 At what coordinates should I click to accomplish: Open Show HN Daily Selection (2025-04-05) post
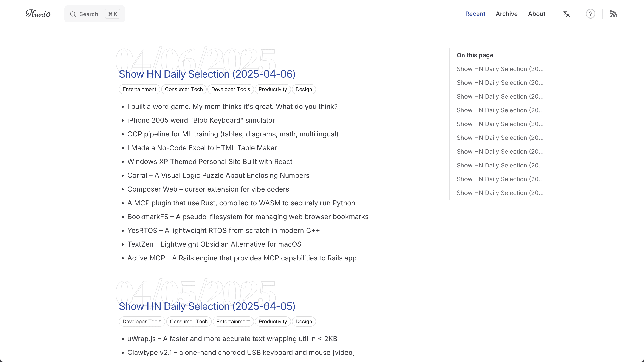[x=207, y=306]
